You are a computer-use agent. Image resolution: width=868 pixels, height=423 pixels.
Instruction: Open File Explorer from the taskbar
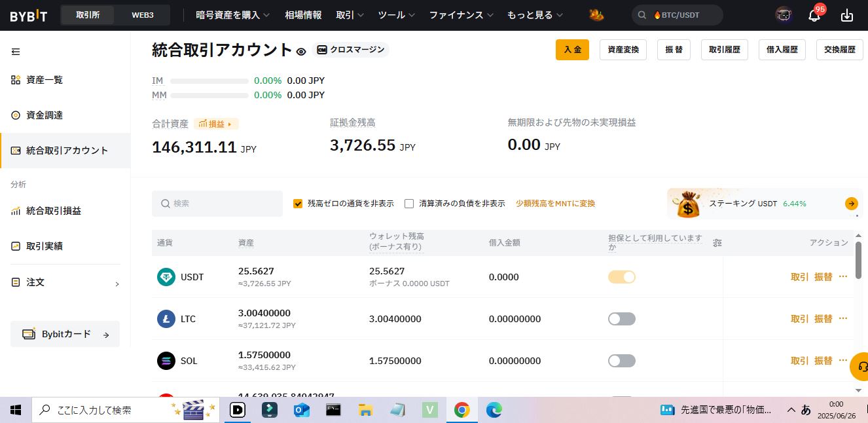365,411
